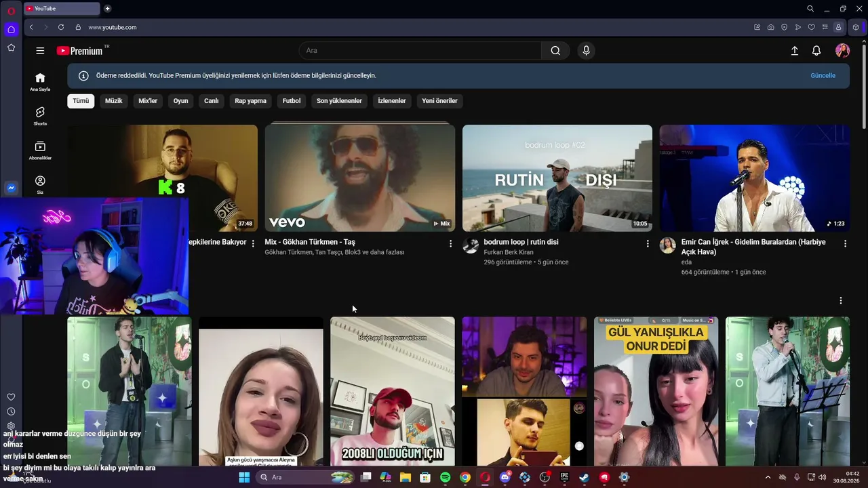
Task: Launch Epic Games from the taskbar
Action: pyautogui.click(x=564, y=477)
